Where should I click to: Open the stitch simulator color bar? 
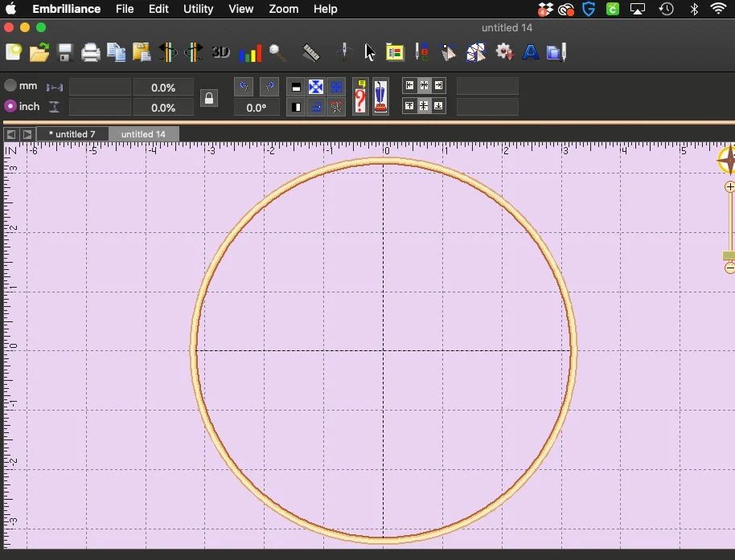coord(250,52)
